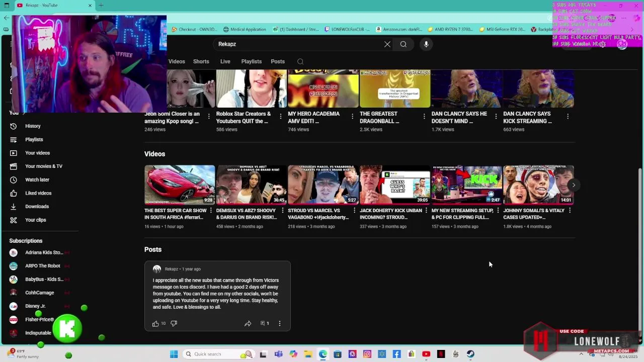Open menu for Roblox Star Creators short
The height and width of the screenshot is (362, 644).
[x=281, y=117]
